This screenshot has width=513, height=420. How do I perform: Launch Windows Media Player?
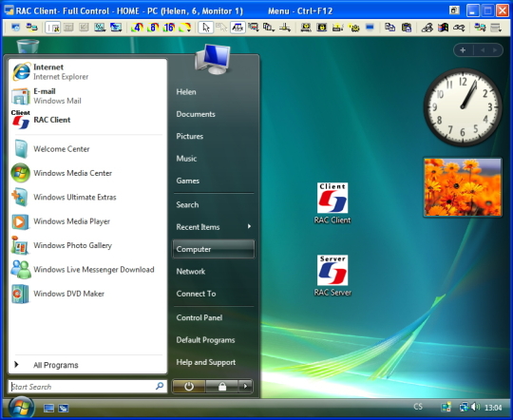(87, 221)
